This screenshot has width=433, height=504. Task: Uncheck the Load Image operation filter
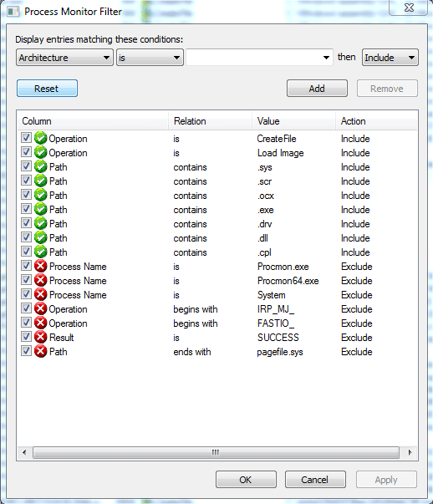pyautogui.click(x=26, y=152)
